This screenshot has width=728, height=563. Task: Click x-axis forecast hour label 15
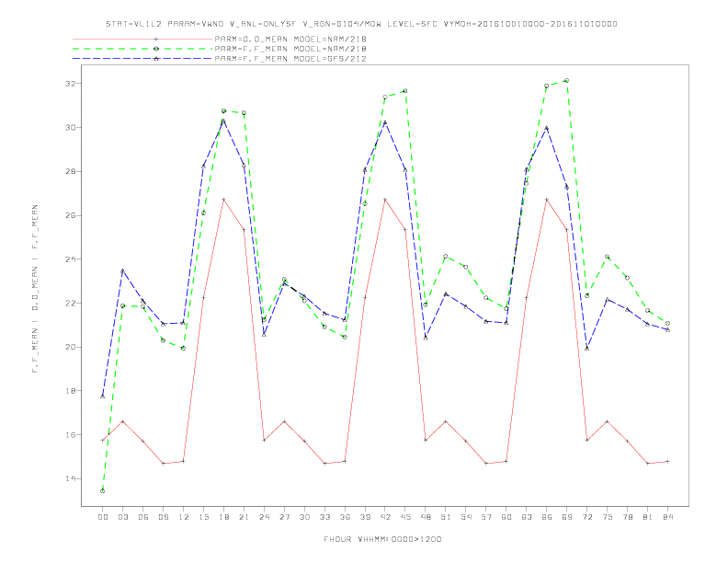(x=203, y=517)
